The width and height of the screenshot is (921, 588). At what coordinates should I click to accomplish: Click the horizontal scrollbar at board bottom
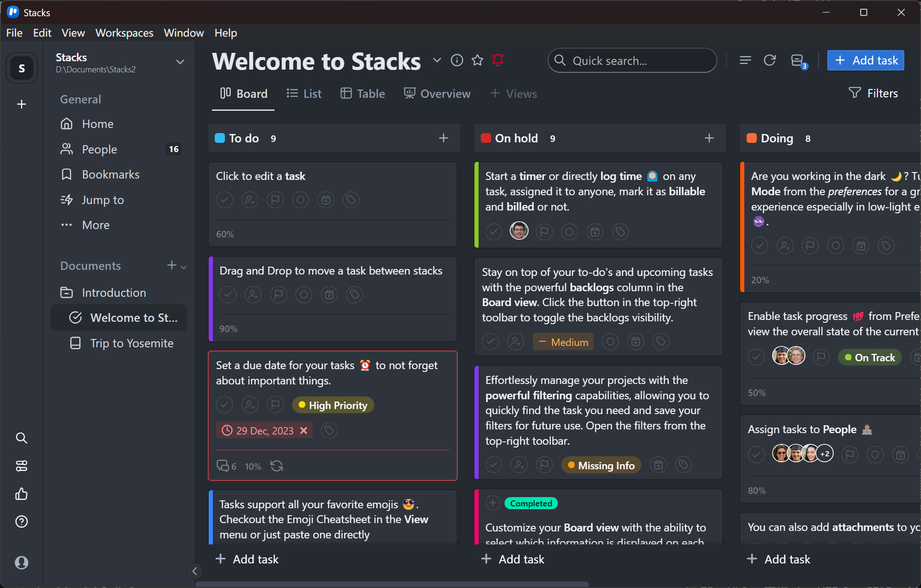click(x=392, y=584)
